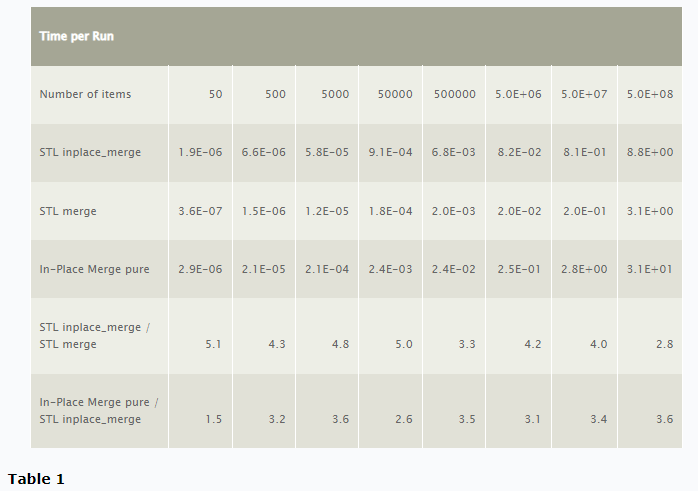The image size is (698, 491).
Task: Select the 5.0E+06 column header cell
Action: (518, 94)
